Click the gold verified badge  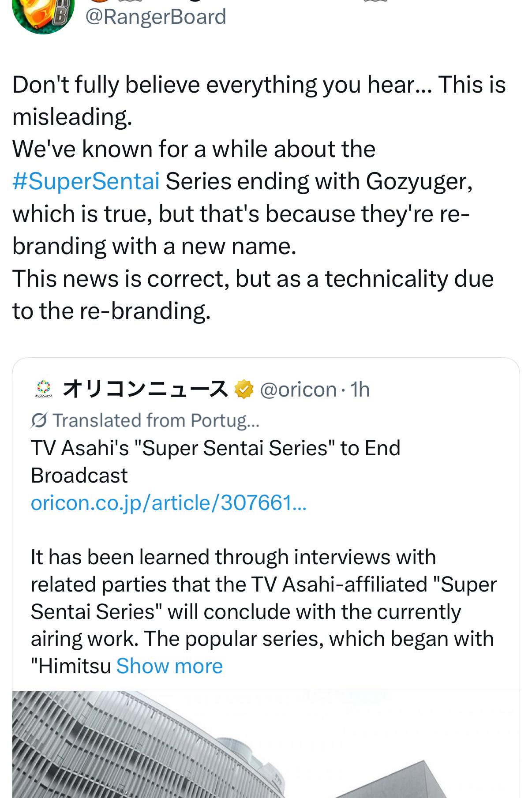point(244,389)
